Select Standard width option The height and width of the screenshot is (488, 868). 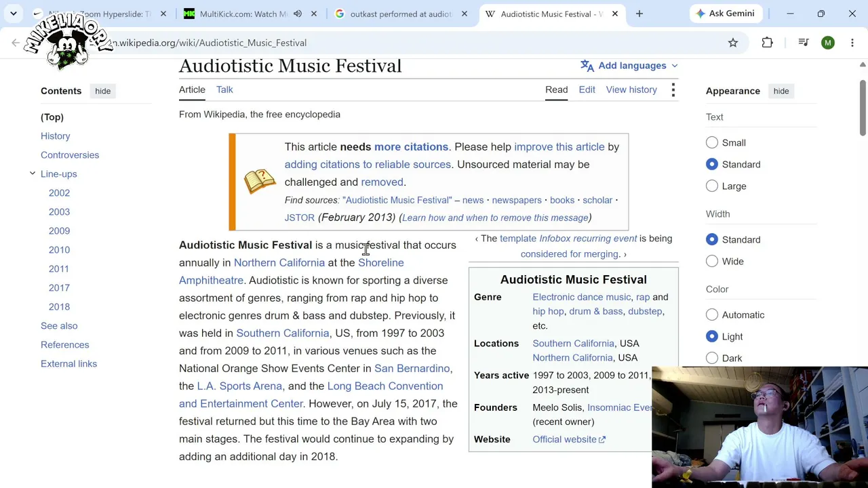point(712,240)
